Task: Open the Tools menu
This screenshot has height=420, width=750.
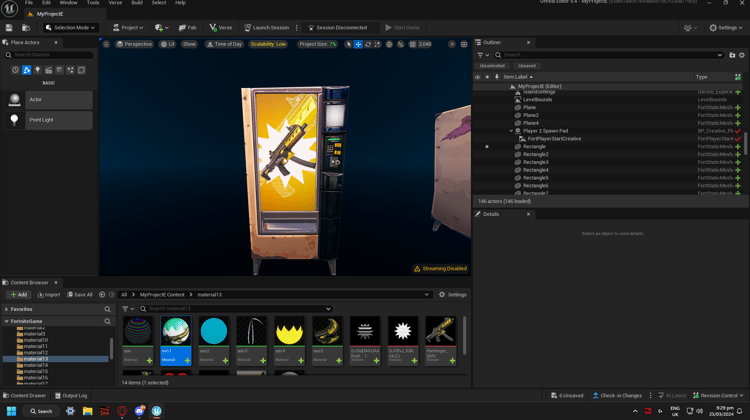Action: pos(93,3)
